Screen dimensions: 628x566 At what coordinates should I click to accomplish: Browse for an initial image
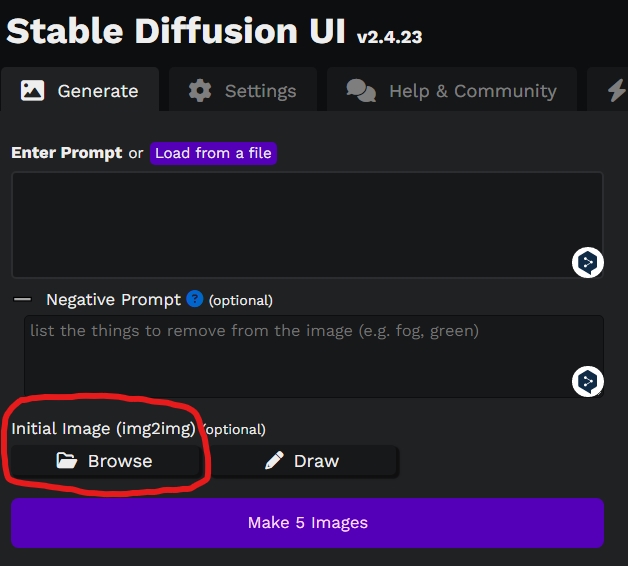coord(105,461)
